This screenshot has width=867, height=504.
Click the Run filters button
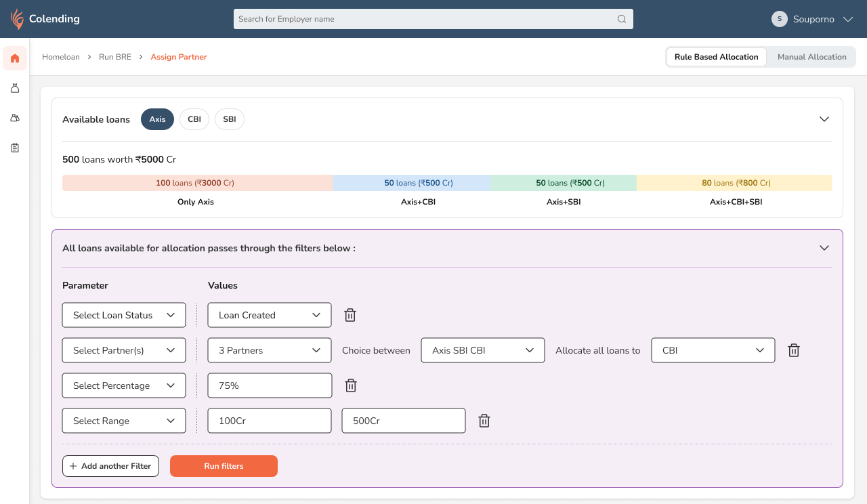click(224, 466)
